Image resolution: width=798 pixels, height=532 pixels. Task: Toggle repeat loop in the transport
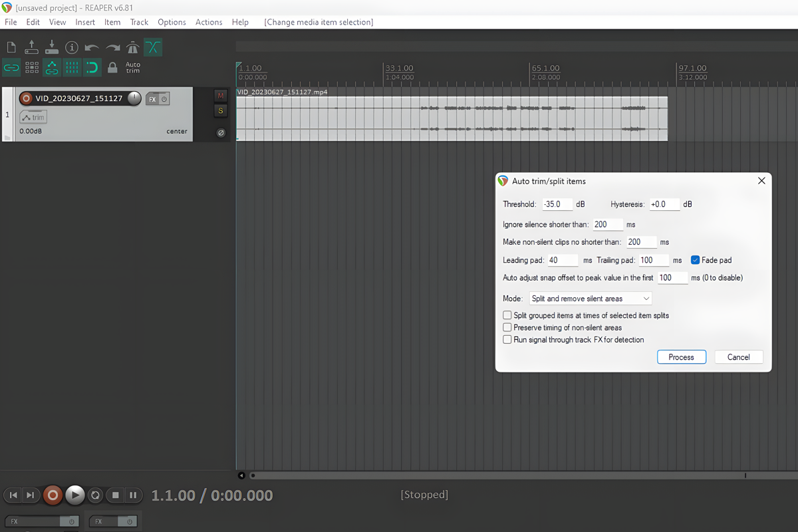(x=96, y=495)
